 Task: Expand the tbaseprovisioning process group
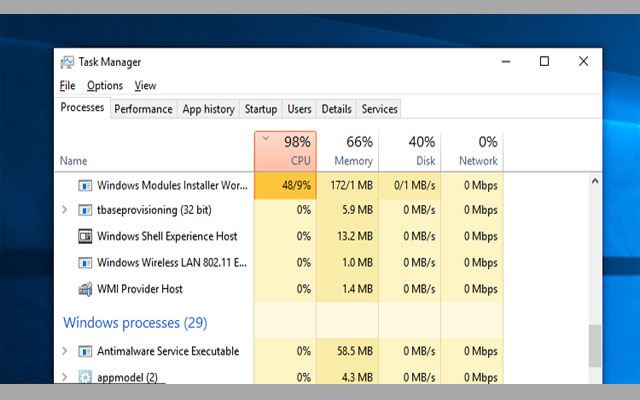65,211
